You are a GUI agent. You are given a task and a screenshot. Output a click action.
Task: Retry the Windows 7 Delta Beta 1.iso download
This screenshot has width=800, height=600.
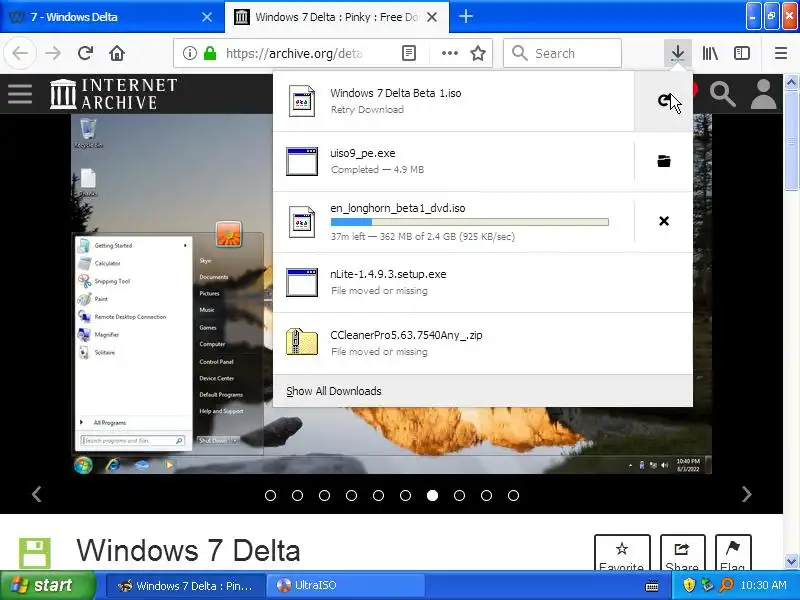click(x=663, y=101)
